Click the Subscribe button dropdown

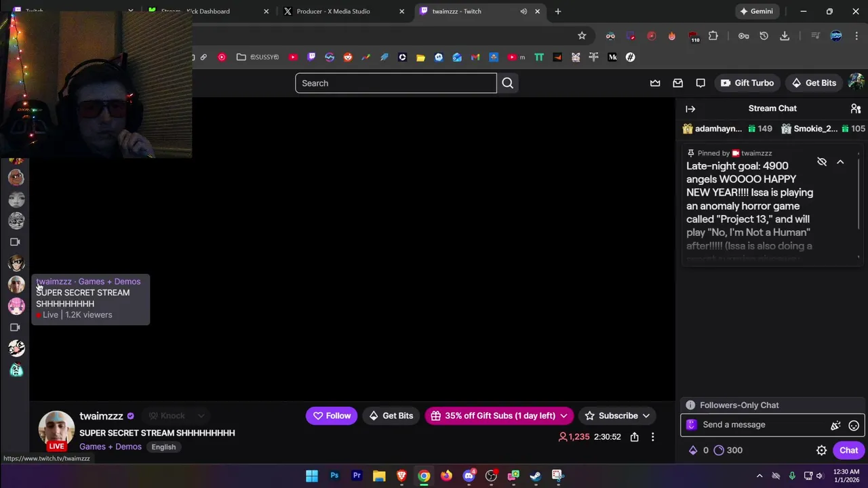[617, 416]
